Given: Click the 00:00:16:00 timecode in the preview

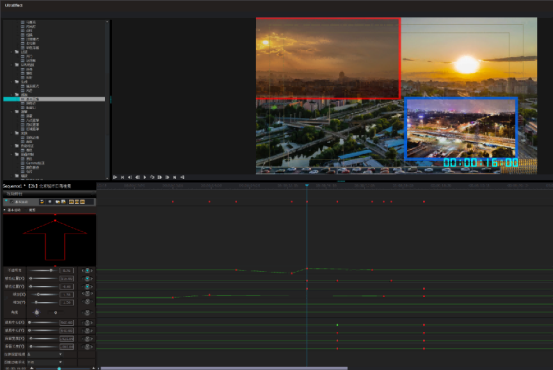Looking at the screenshot, I should tap(480, 163).
